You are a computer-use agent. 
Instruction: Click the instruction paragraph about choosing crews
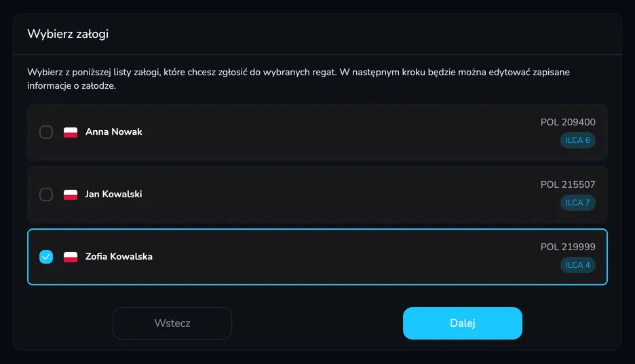pyautogui.click(x=299, y=79)
